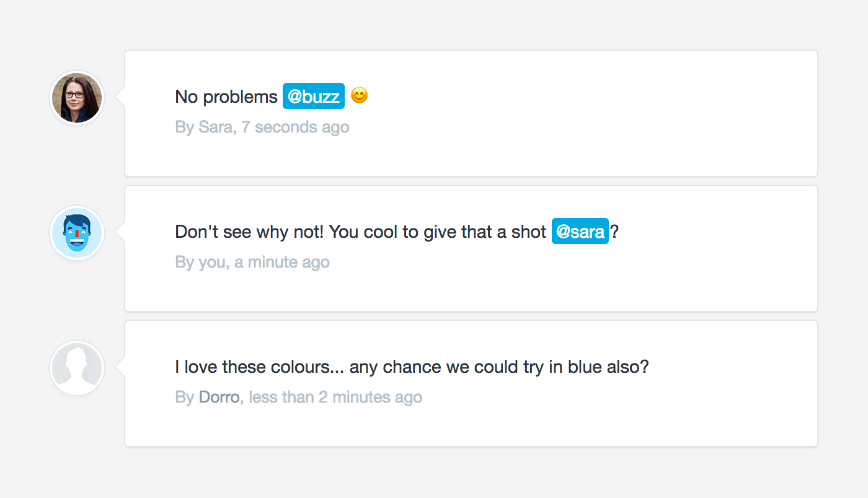
Task: Click the blue cartoon face avatar
Action: click(x=77, y=233)
